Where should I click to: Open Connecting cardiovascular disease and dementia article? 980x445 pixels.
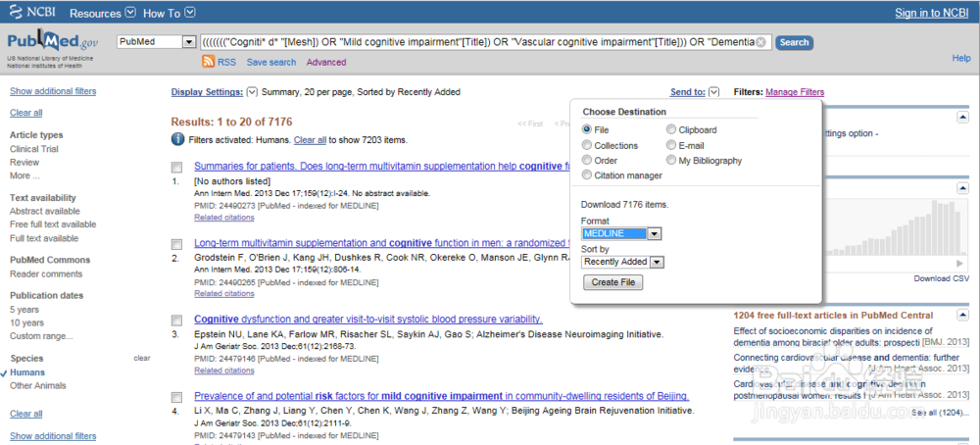847,363
